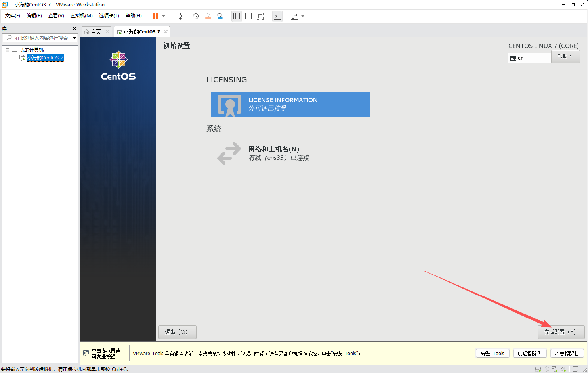Enter full screen mode
588x373 pixels.
click(260, 16)
